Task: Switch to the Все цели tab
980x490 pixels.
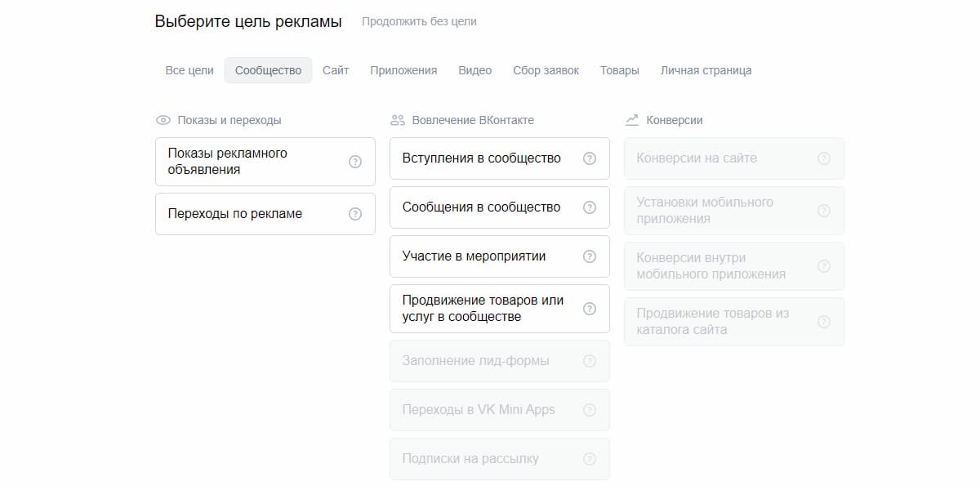Action: [189, 70]
